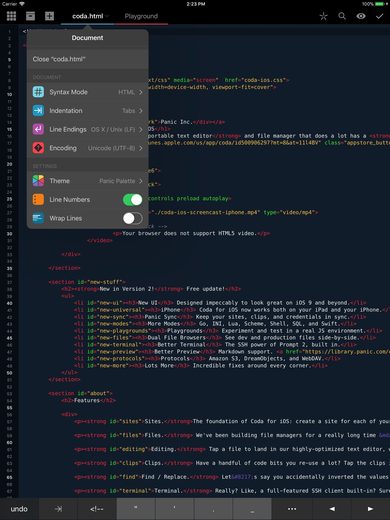Tap the underscore key
Image resolution: width=390 pixels, height=520 pixels.
click(x=252, y=509)
